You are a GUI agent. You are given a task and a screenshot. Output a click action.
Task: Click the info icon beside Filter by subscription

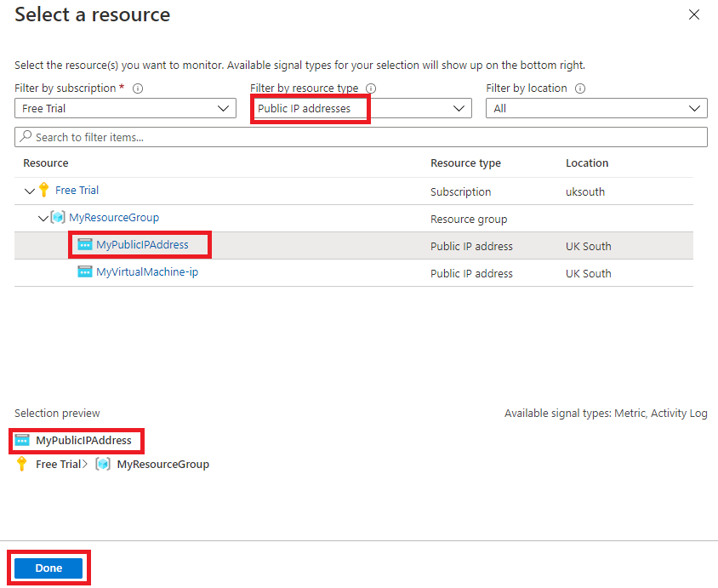(138, 88)
